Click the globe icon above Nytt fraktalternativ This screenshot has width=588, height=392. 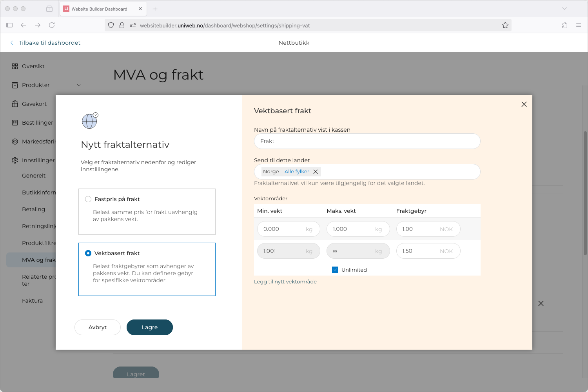[x=90, y=121]
